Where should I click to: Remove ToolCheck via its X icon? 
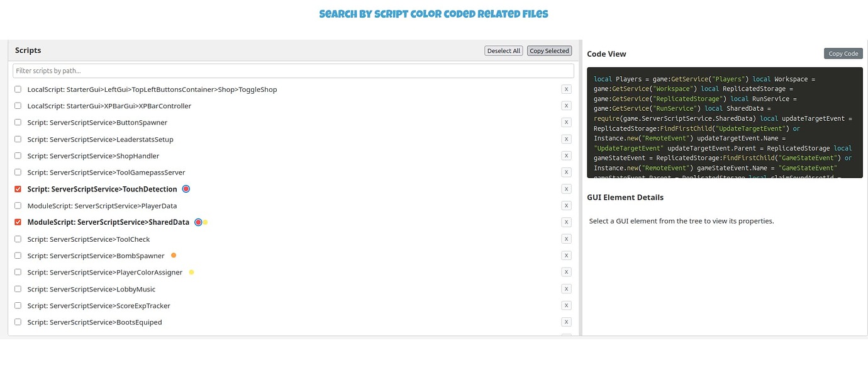[566, 239]
